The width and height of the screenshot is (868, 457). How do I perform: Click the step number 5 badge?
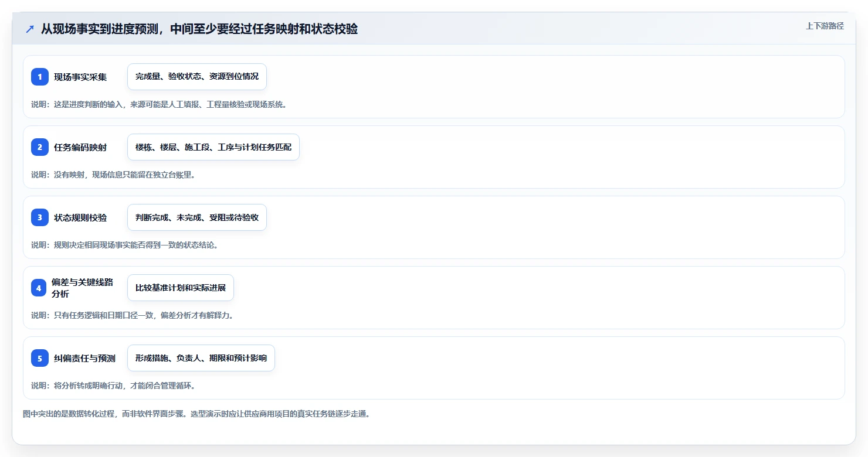(x=40, y=358)
